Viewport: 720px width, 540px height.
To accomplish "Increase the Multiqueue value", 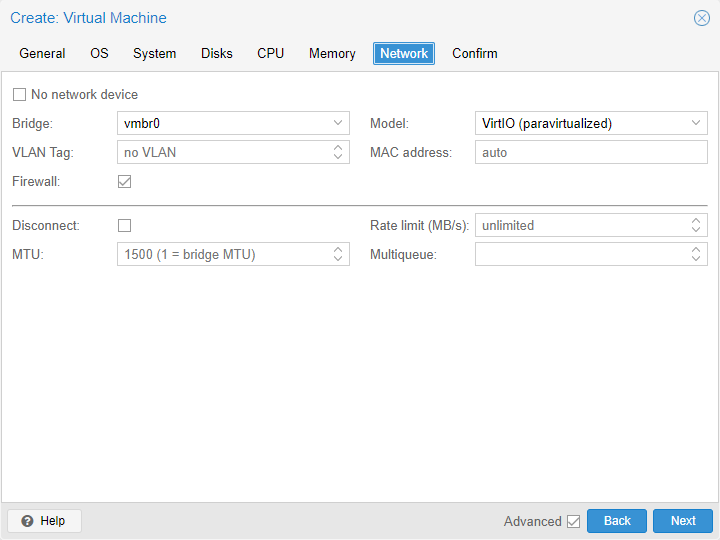I will (696, 249).
